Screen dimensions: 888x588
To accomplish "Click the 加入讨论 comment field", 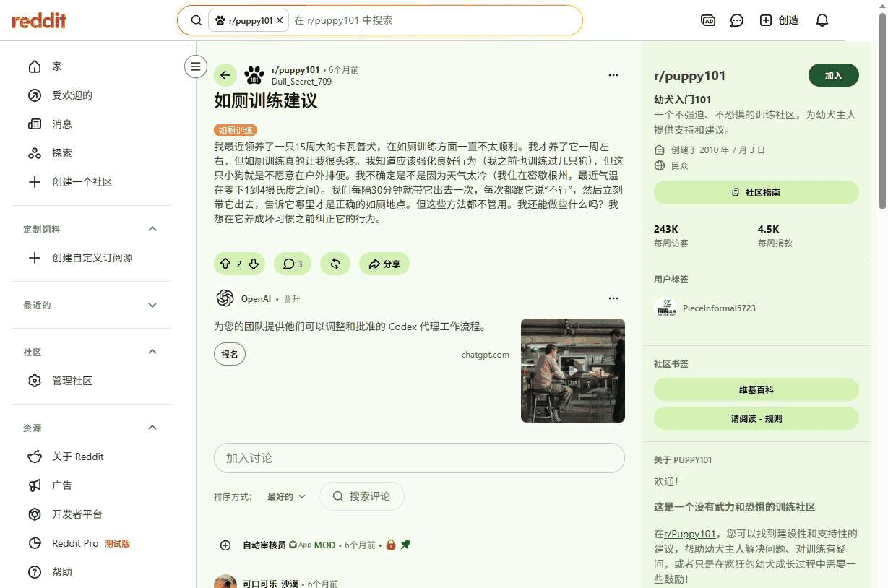I will [x=419, y=458].
